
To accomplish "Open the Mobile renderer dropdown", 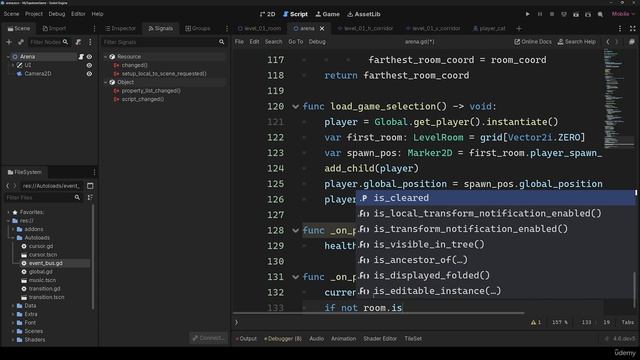I will (x=623, y=14).
